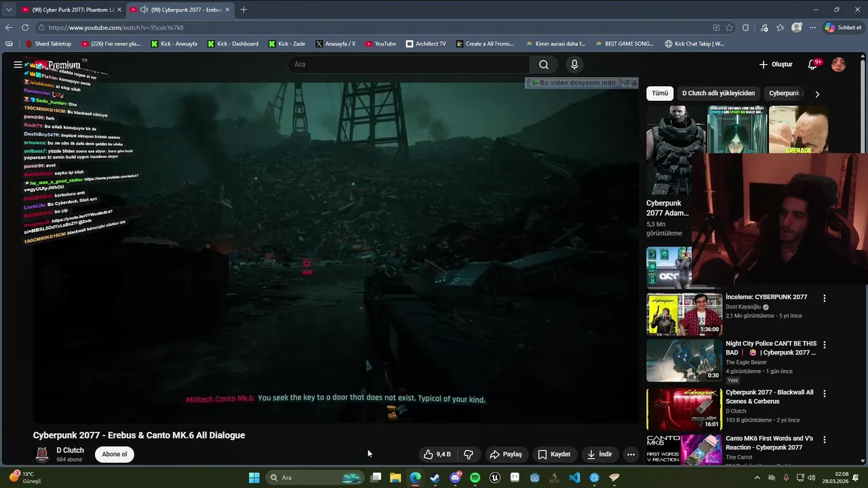
Task: Save the video with Kaydet
Action: click(554, 454)
